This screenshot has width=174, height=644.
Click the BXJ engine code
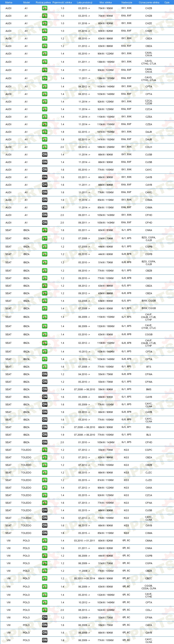pos(148,427)
